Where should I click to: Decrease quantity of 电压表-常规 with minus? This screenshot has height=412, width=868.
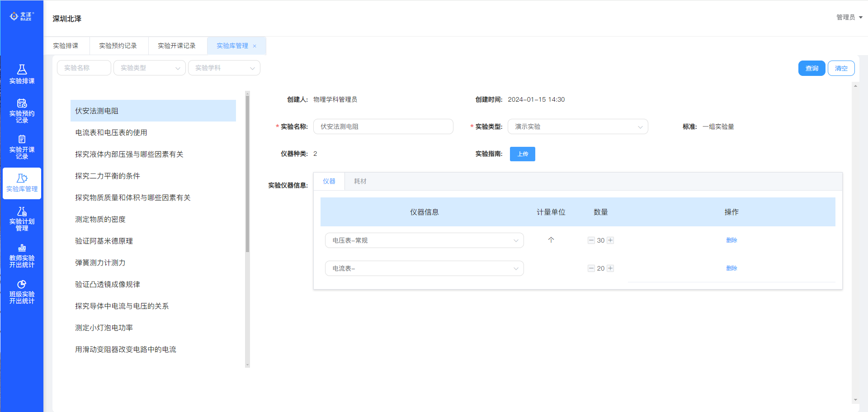pos(591,240)
